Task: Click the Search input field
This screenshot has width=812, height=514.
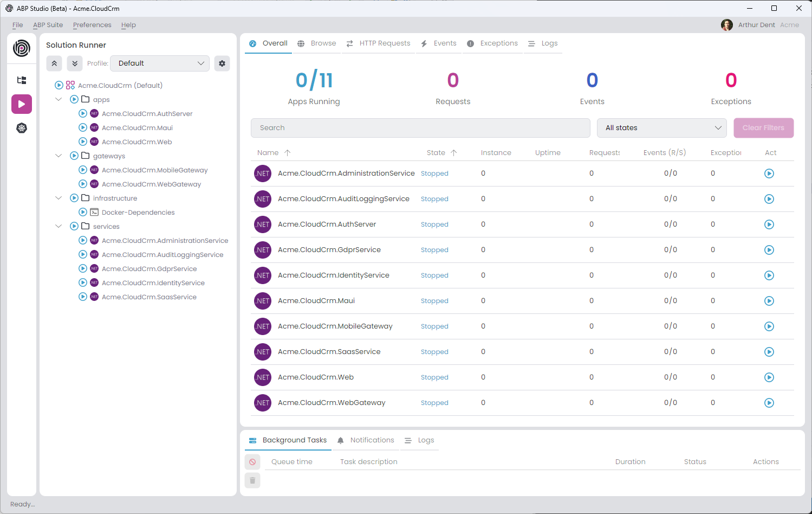Action: pos(420,128)
